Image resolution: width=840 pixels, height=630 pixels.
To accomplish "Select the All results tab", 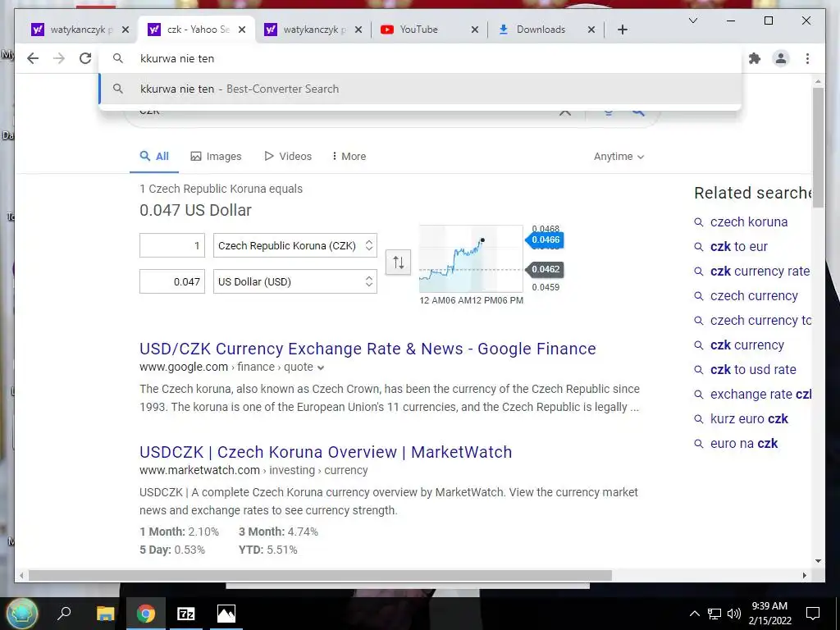I will (154, 157).
